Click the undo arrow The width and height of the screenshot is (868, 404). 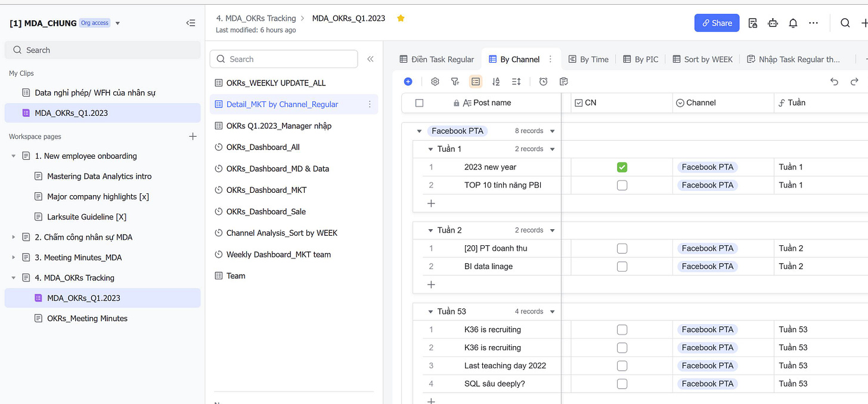(835, 81)
